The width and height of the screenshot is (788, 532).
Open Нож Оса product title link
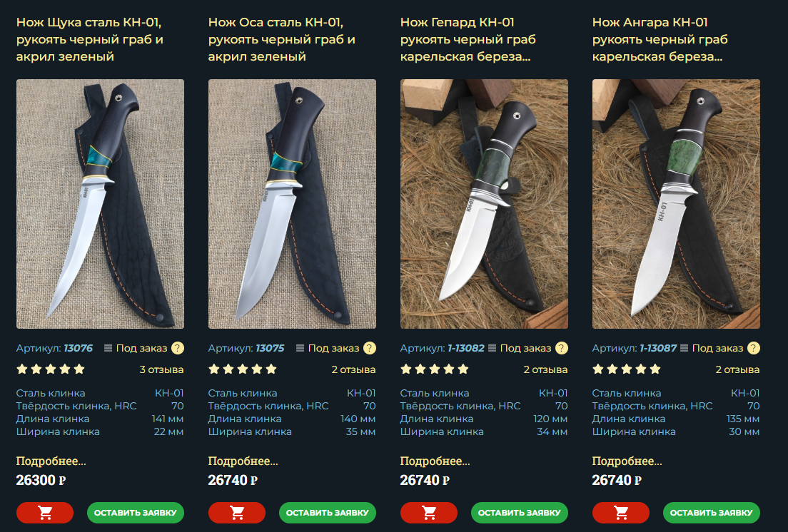281,39
